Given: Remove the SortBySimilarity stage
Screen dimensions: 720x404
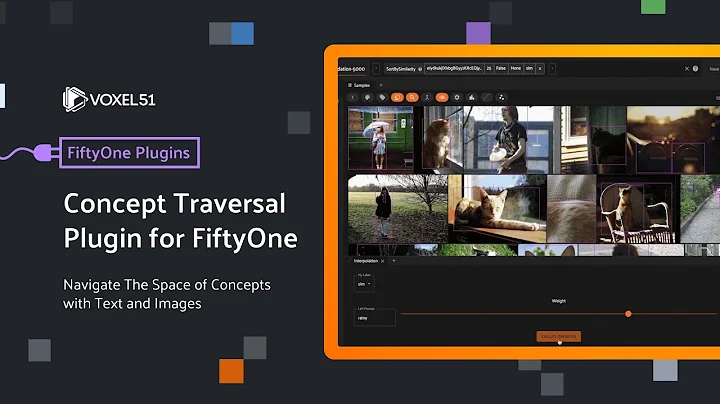Looking at the screenshot, I should (x=540, y=68).
